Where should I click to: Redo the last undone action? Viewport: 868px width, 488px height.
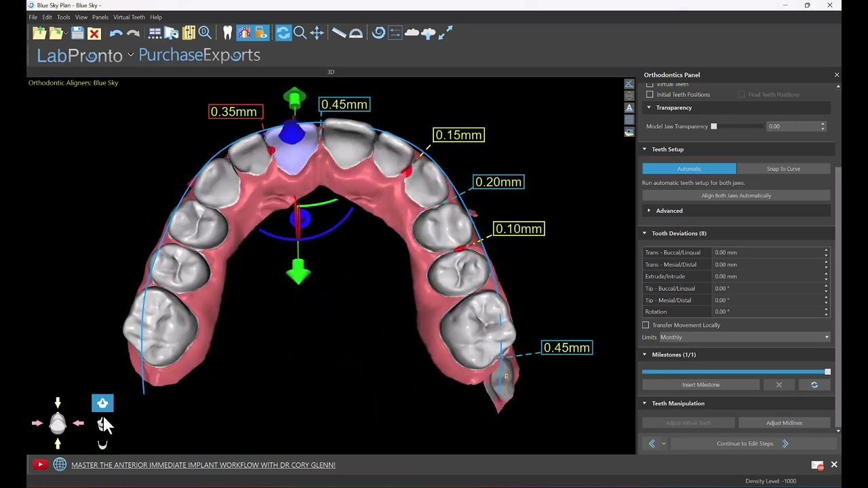click(133, 33)
